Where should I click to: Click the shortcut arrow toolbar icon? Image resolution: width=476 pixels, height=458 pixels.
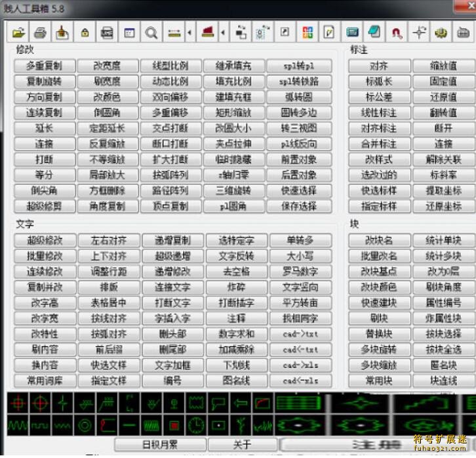coord(285,32)
